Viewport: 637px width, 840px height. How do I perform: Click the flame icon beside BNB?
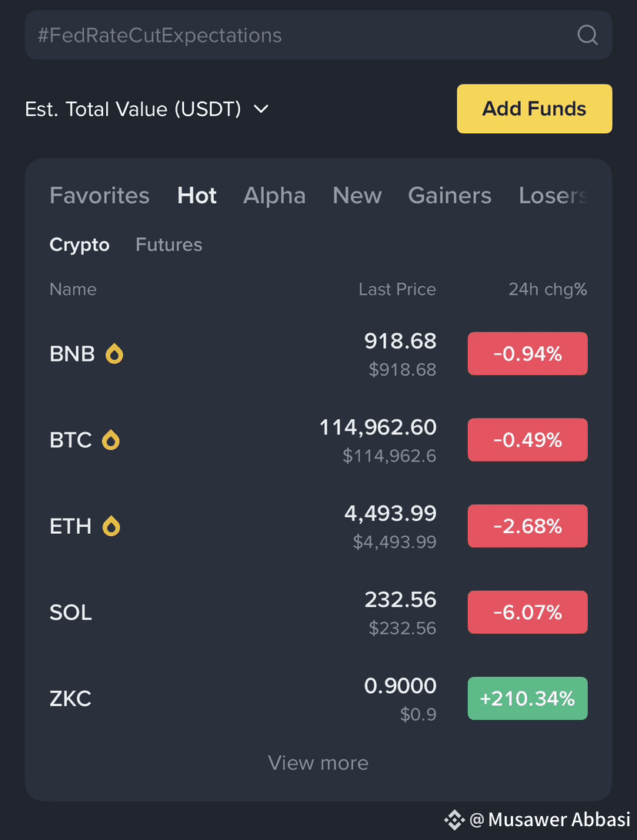114,354
